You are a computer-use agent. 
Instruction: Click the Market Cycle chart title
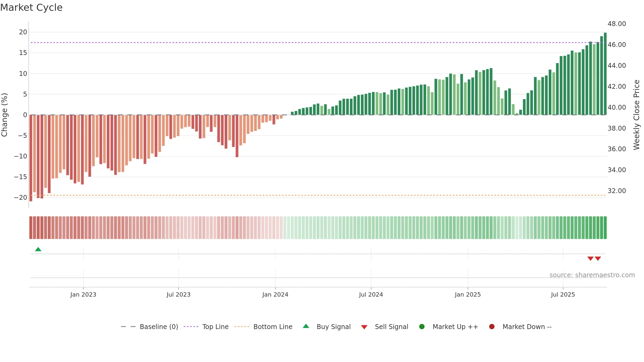click(x=31, y=8)
